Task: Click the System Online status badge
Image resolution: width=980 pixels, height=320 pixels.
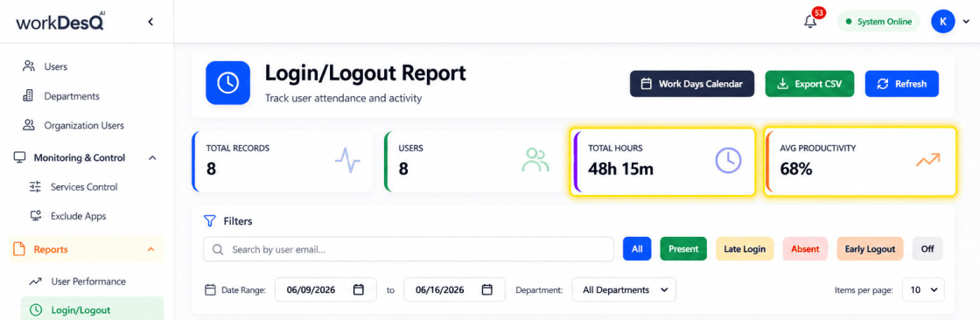Action: point(878,21)
